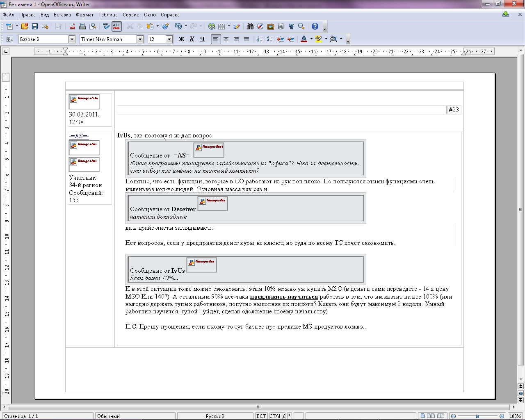Screen dimensions: 525x420
Task: Click the font color A swatch
Action: (304, 39)
